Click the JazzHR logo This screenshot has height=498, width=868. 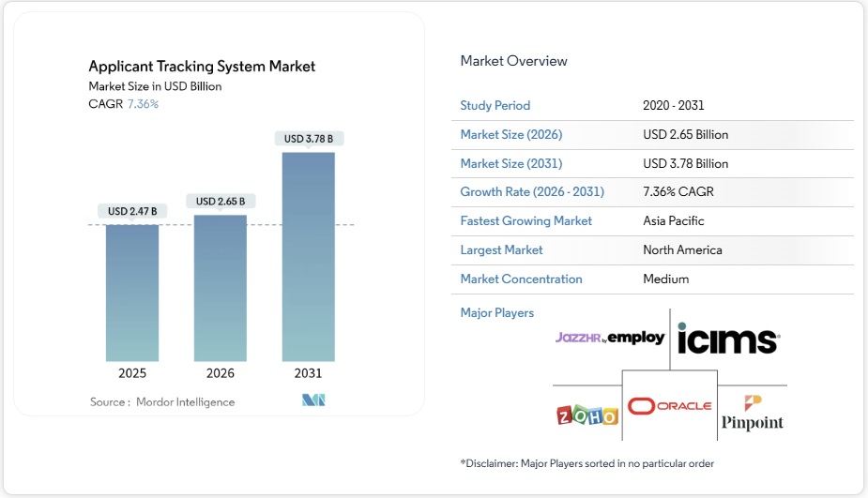point(579,338)
